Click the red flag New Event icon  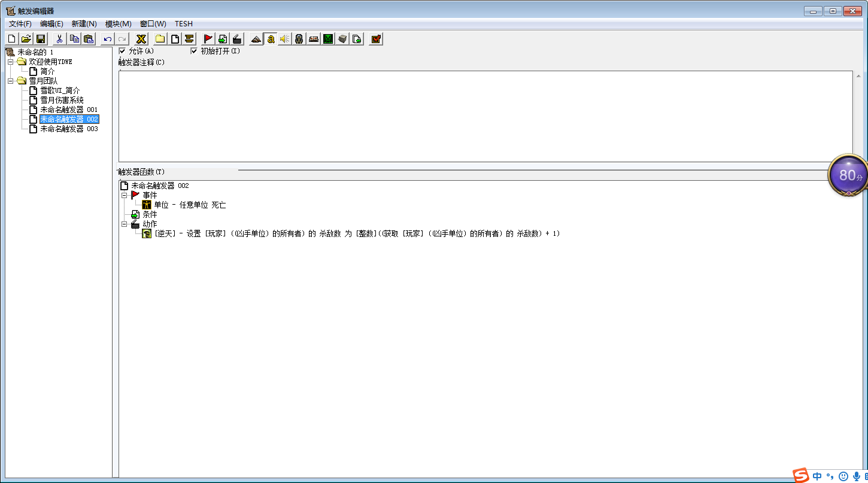208,39
